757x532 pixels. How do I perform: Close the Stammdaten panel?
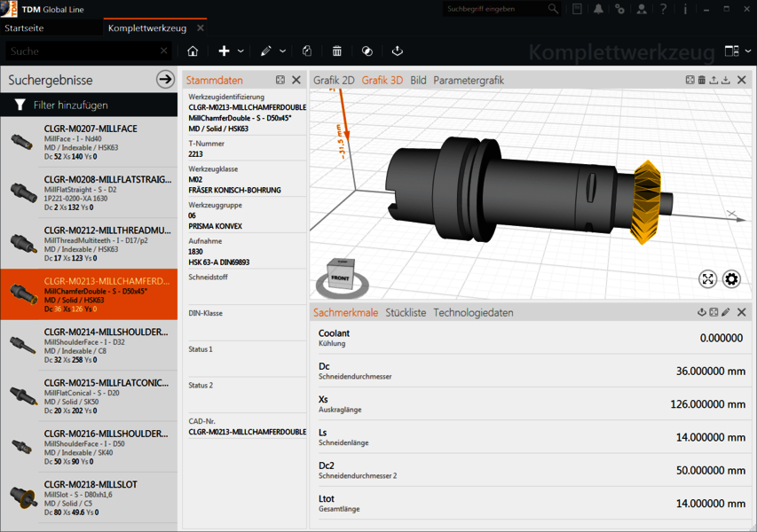click(x=296, y=80)
